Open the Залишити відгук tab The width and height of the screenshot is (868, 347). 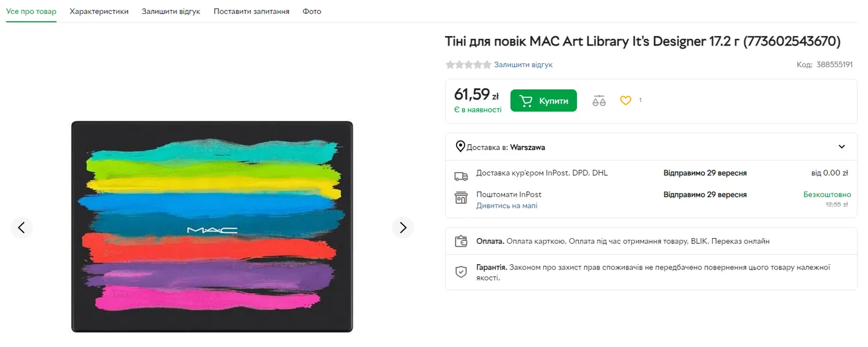171,11
